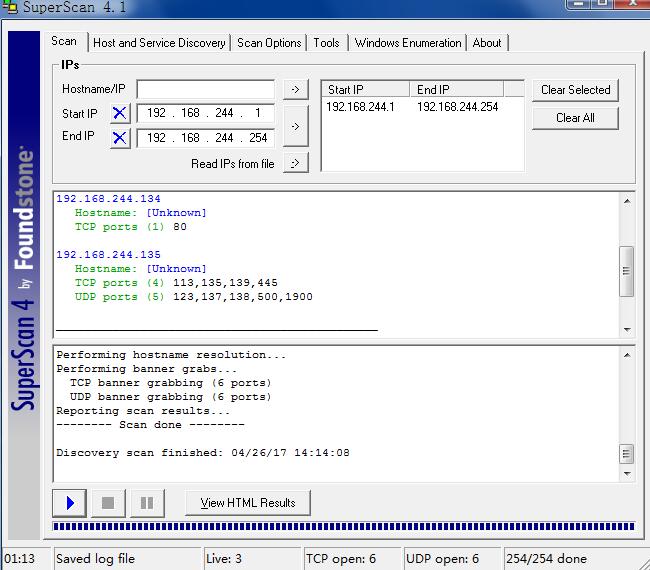The height and width of the screenshot is (570, 650).
Task: Select Start IP column header in range list
Action: pos(366,90)
